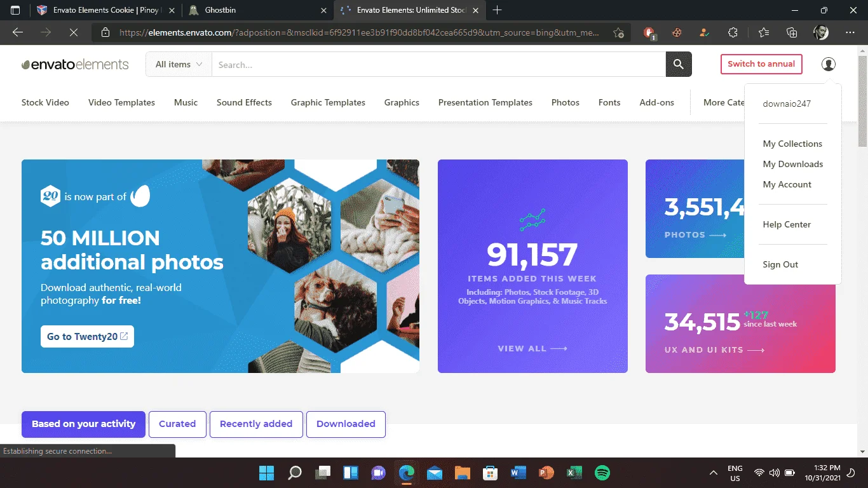This screenshot has height=488, width=868.
Task: Open File Explorer from taskbar
Action: [462, 473]
